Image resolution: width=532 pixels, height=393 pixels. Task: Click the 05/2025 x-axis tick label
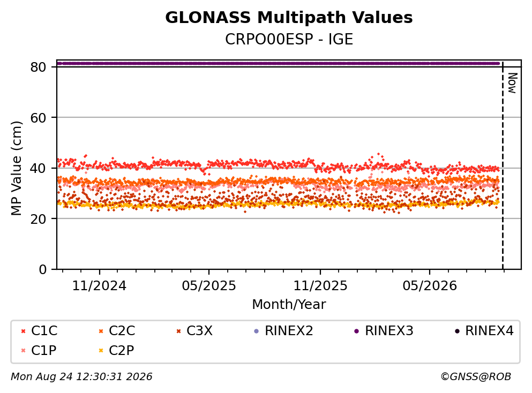[208, 286]
